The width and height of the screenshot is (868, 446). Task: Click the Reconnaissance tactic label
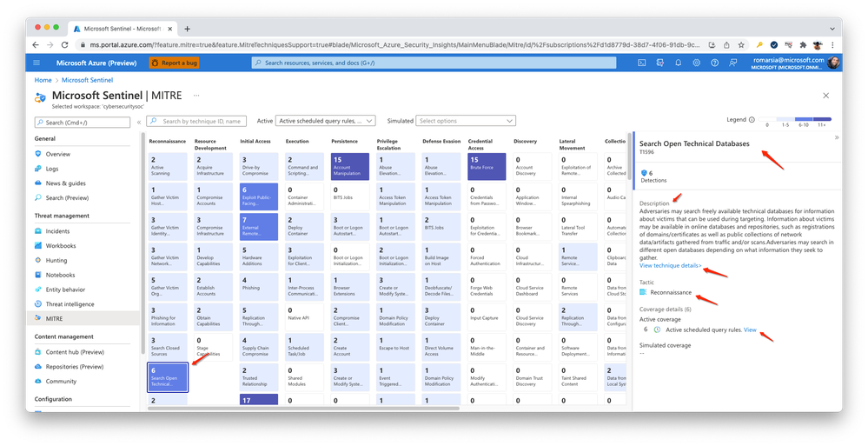[x=671, y=292]
